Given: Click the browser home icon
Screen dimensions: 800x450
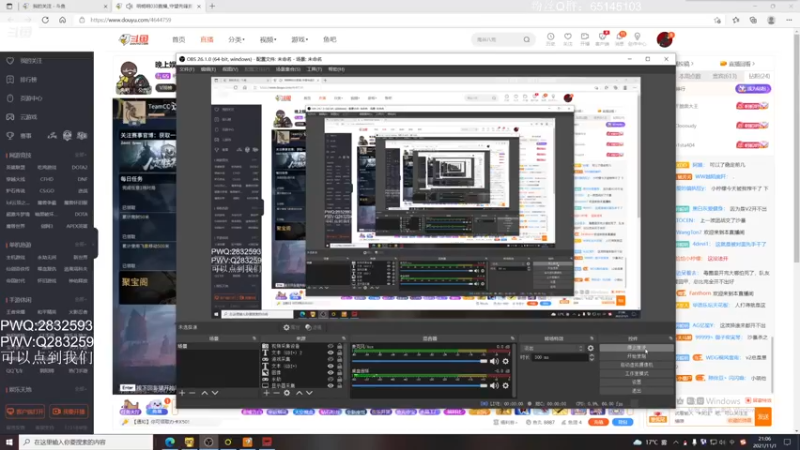Looking at the screenshot, I should click(62, 20).
